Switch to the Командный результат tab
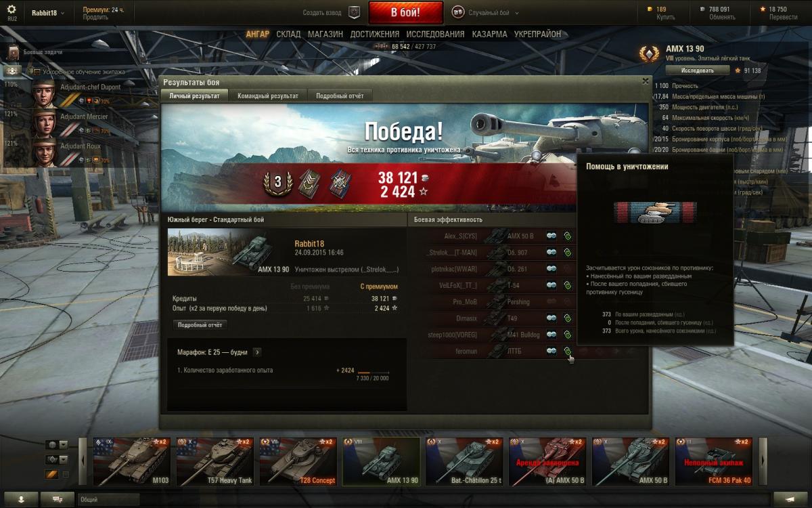 click(x=268, y=96)
